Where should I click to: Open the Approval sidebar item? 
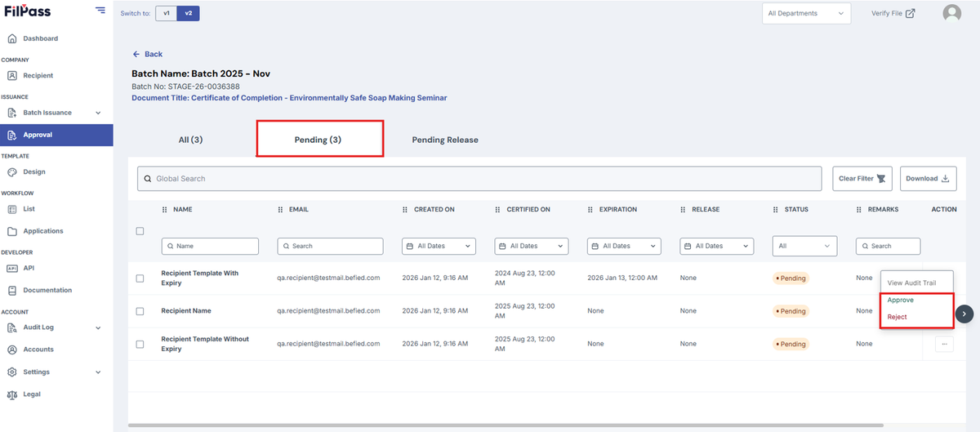click(56, 135)
